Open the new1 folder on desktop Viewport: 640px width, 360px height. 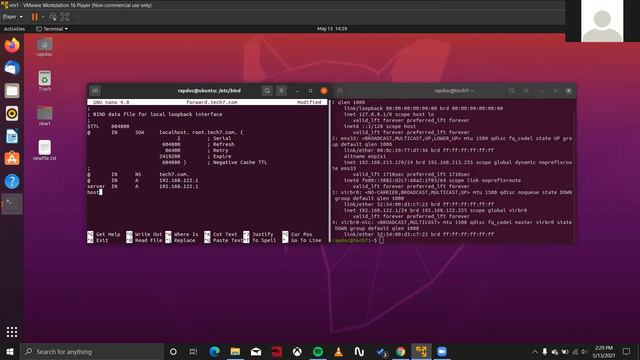pos(44,116)
